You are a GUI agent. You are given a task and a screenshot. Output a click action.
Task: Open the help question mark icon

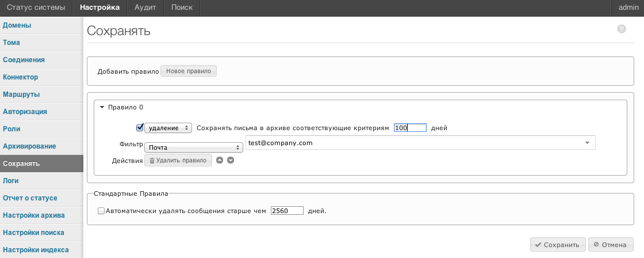point(622,29)
